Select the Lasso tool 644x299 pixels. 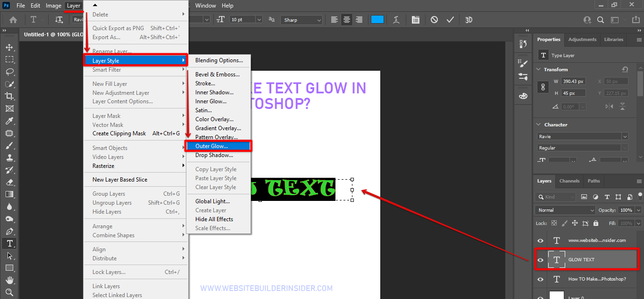click(9, 72)
